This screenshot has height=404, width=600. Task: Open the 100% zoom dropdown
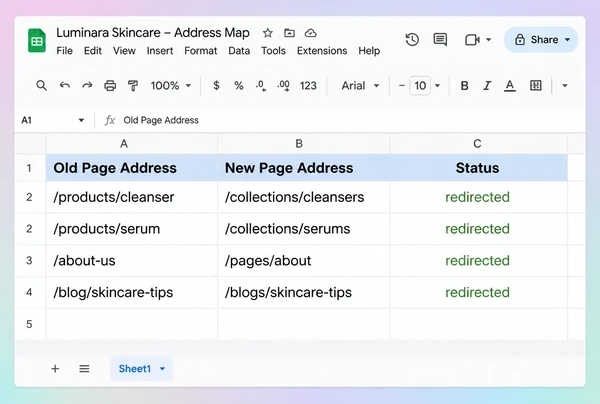point(171,86)
